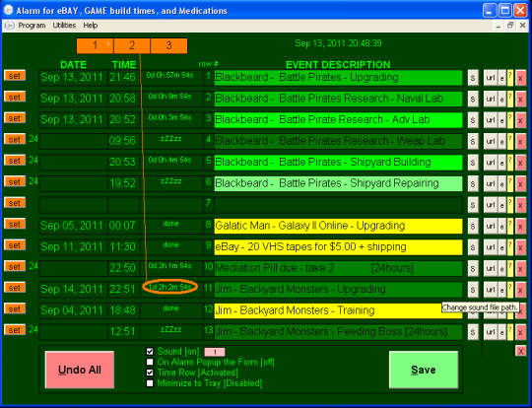Click yellow ? icon for Feeding Boss row
The height and width of the screenshot is (408, 532).
(510, 332)
